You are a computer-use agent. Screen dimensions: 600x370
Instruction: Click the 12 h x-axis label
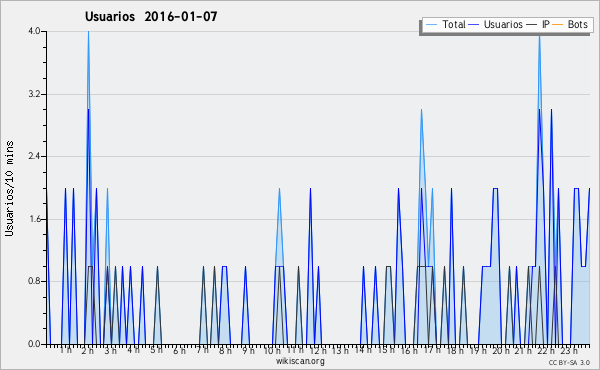coord(318,350)
